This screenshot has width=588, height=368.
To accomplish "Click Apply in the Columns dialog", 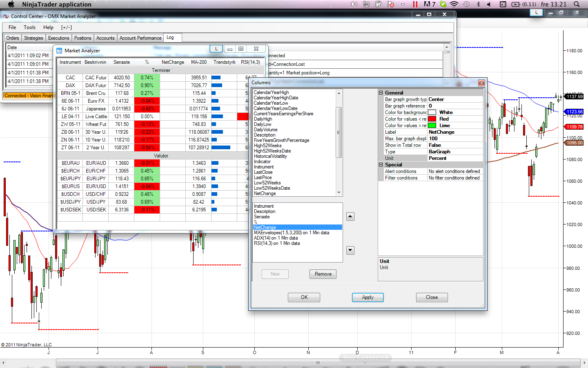I will point(367,297).
